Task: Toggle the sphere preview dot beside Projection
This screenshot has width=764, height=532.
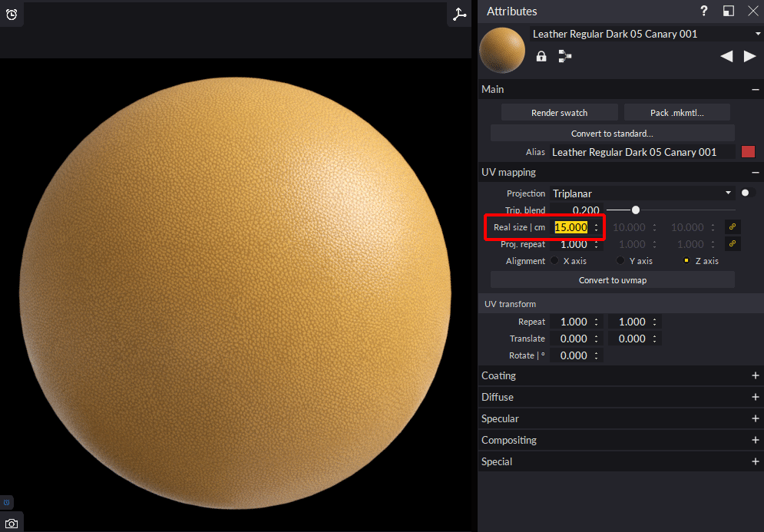Action: pos(746,193)
